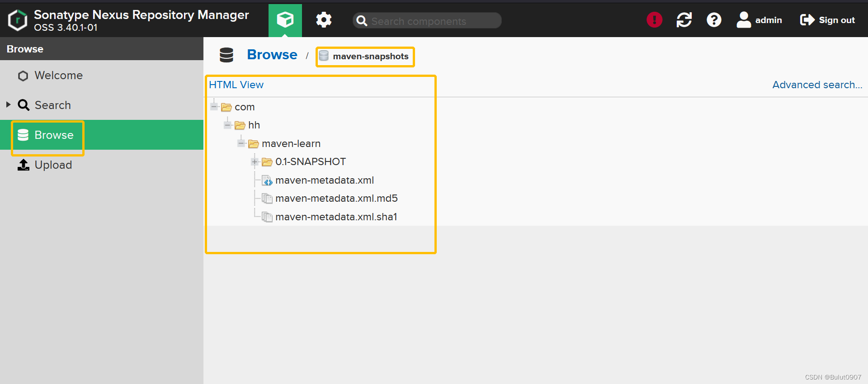This screenshot has width=868, height=384.
Task: Click the maven-metadata.xml.sha1 file icon
Action: 267,217
